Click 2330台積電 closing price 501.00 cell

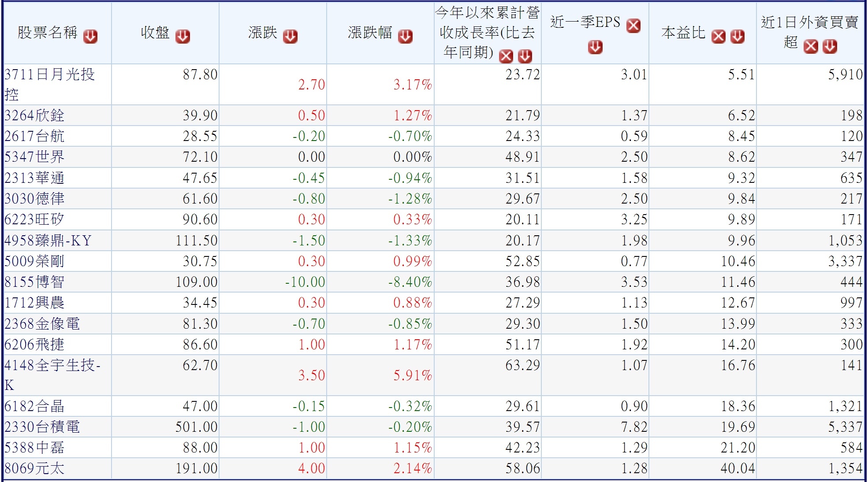click(x=196, y=426)
